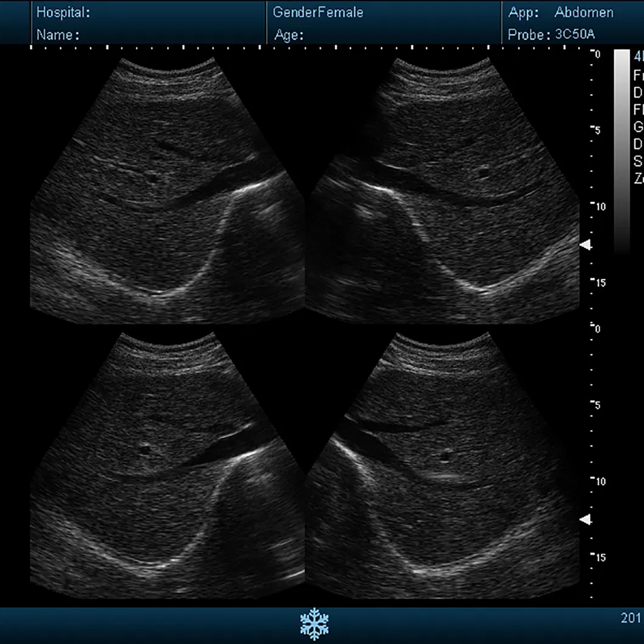Viewport: 644px width, 644px height.
Task: Click lower focus marker triangle on depth scale
Action: pyautogui.click(x=586, y=519)
